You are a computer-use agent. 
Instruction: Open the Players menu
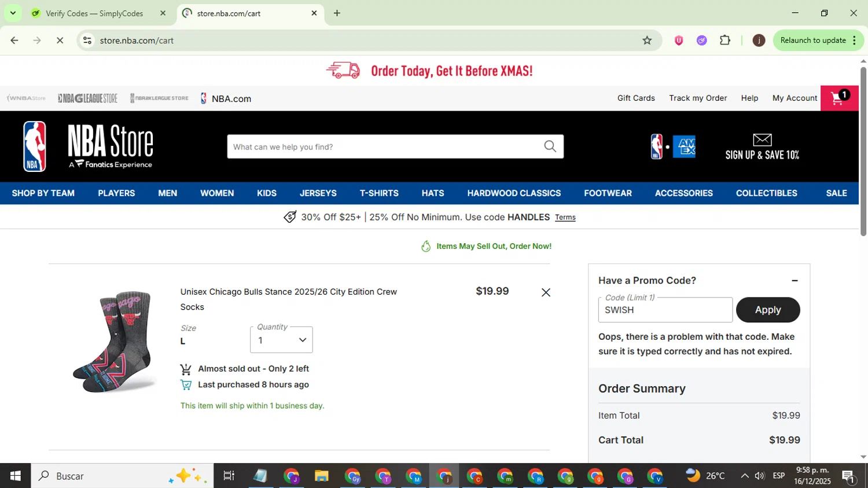[x=116, y=193]
